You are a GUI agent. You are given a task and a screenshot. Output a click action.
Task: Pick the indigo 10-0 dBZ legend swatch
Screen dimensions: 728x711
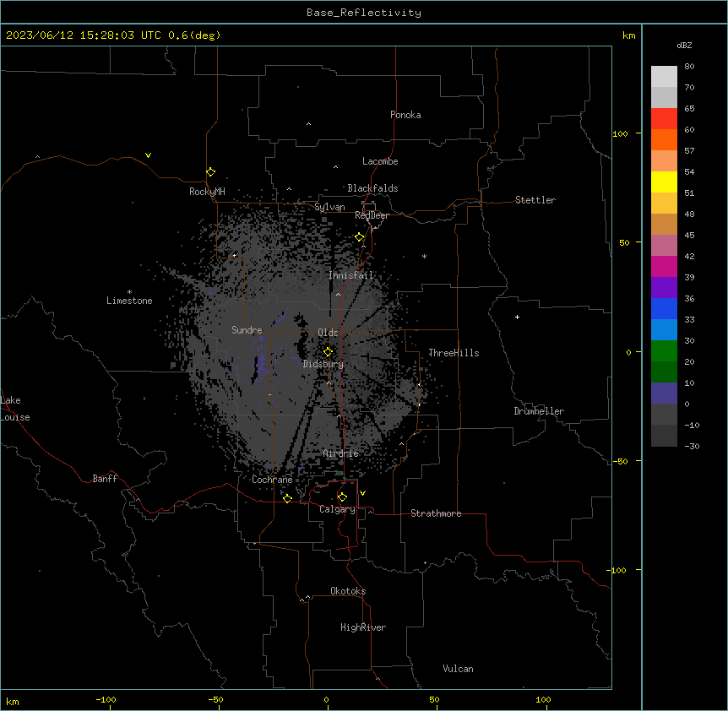(x=664, y=393)
